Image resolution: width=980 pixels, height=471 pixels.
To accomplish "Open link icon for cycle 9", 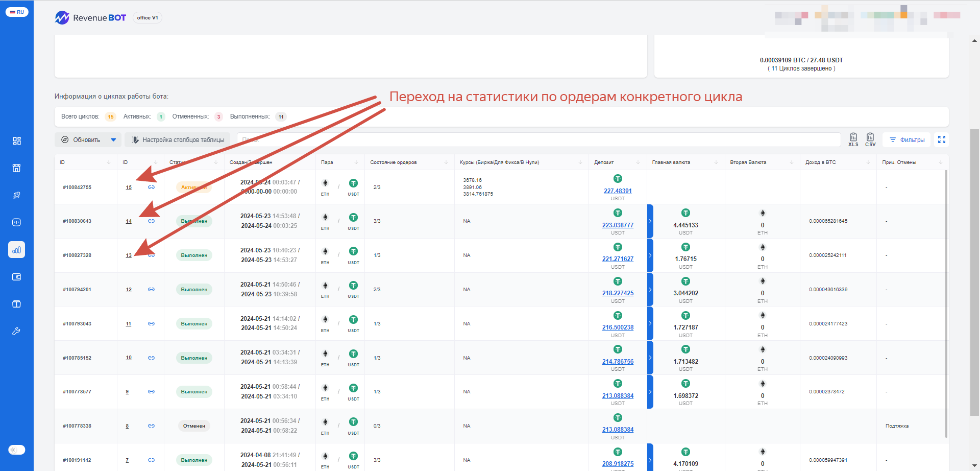I will click(x=152, y=392).
